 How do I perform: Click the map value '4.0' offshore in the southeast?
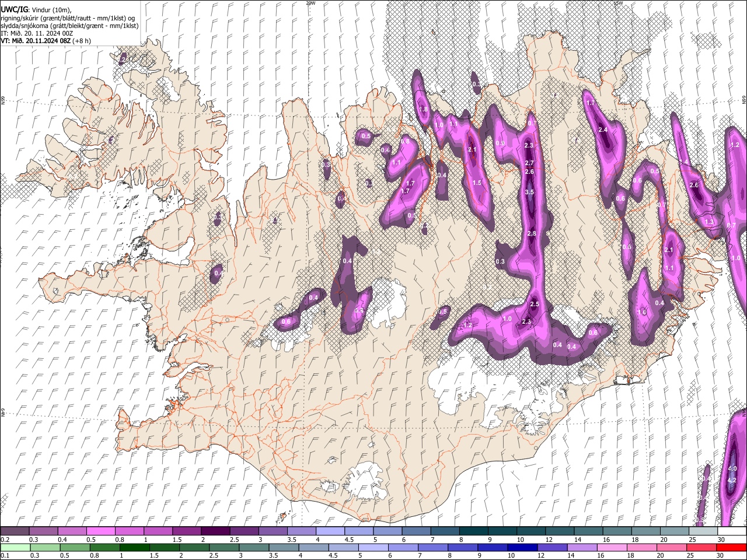point(732,468)
